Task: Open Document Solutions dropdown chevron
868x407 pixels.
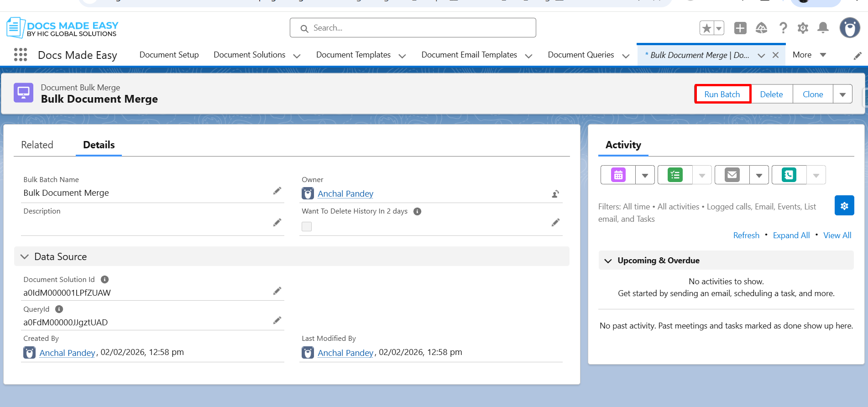Action: click(x=297, y=56)
